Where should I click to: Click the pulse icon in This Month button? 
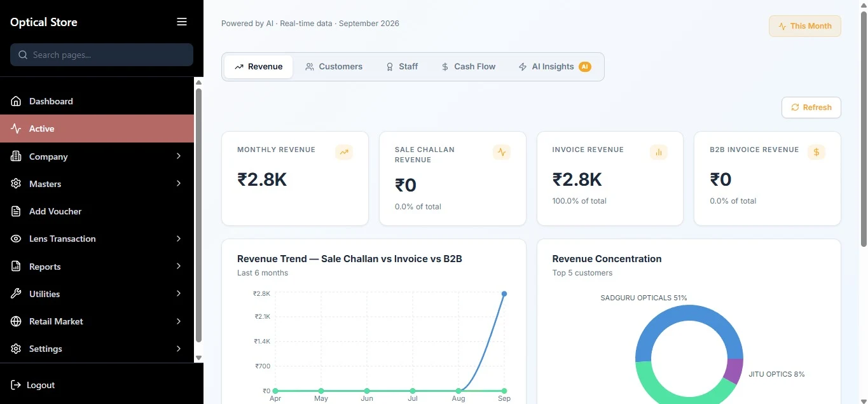point(782,26)
